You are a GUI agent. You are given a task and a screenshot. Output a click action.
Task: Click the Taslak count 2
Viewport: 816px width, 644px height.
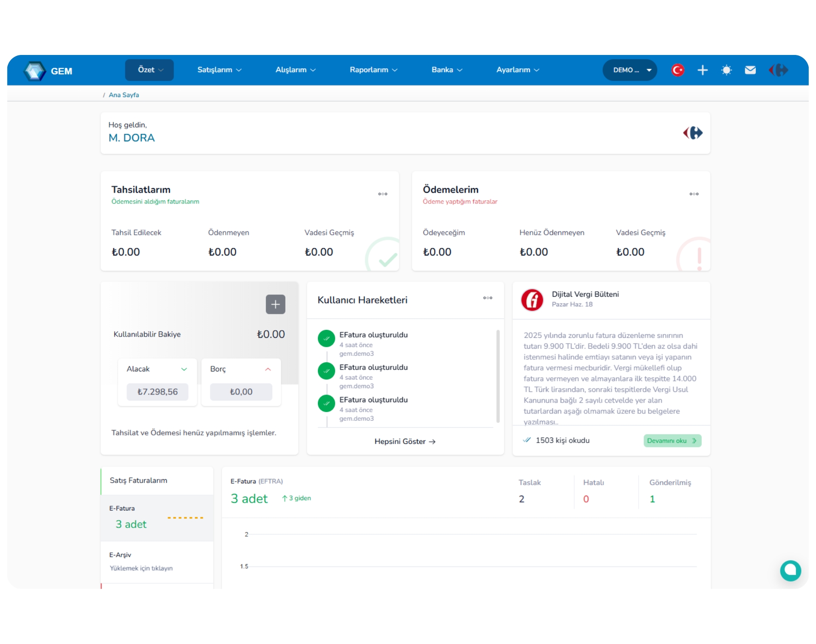point(521,499)
